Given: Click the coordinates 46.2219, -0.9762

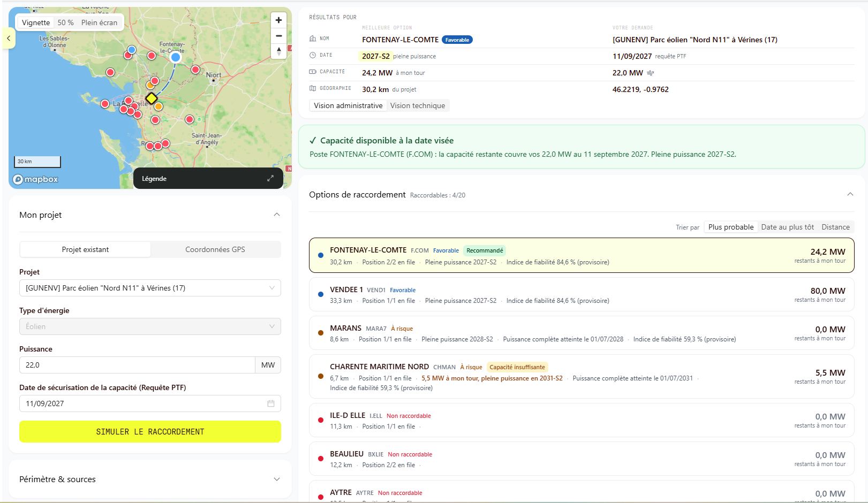Looking at the screenshot, I should (x=640, y=89).
